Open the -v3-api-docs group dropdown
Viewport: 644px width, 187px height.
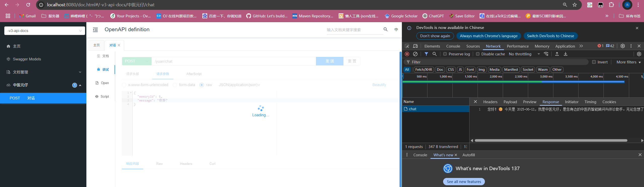pos(45,31)
